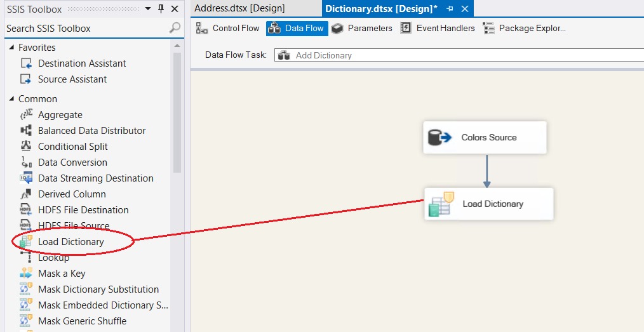Click the search magnifier in SSIS Toolbox
This screenshot has height=332, width=644.
pos(175,28)
